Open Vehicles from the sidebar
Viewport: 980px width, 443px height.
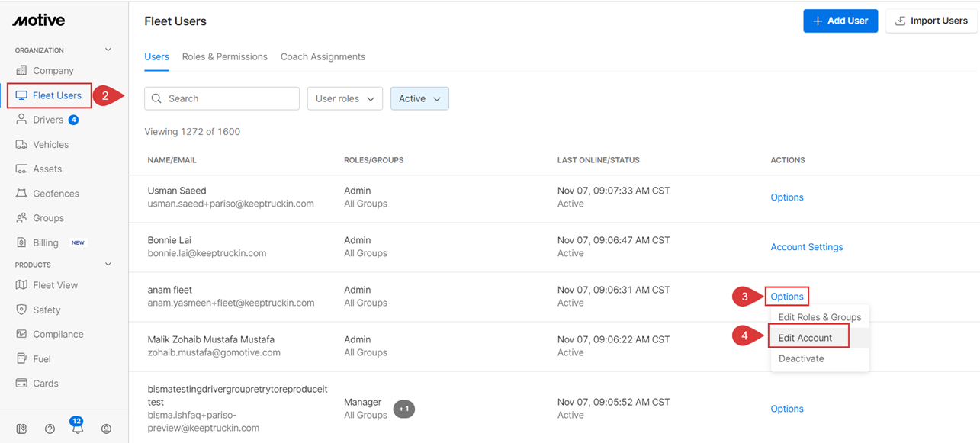pos(50,144)
